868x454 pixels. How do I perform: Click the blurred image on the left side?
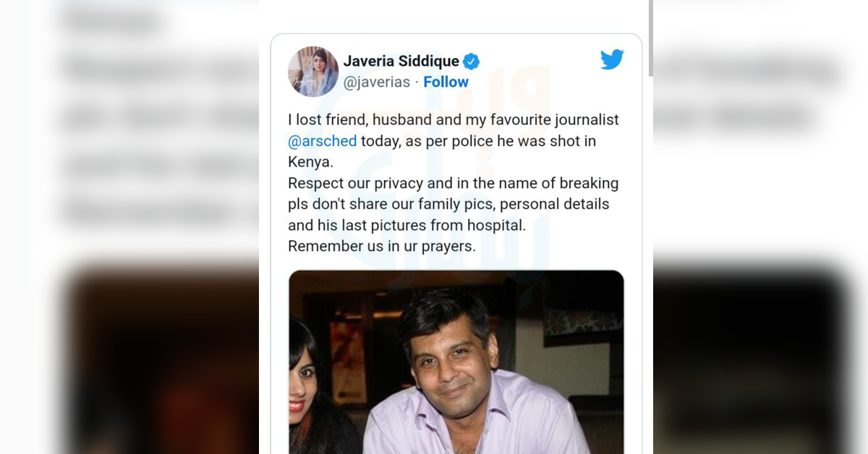pos(159,361)
